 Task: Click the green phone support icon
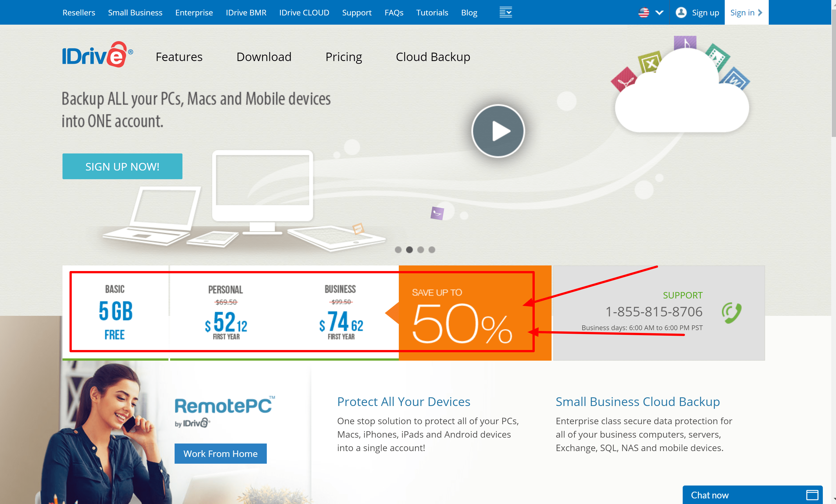(731, 312)
